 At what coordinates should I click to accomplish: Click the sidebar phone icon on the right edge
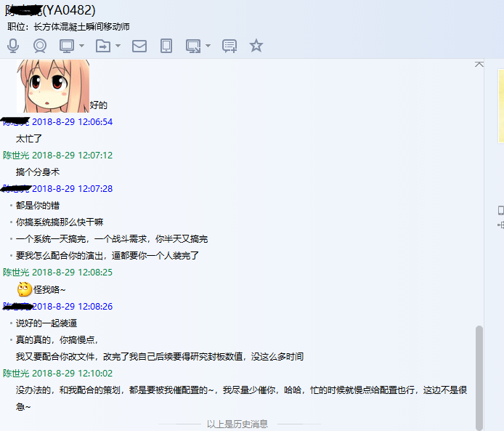501,210
